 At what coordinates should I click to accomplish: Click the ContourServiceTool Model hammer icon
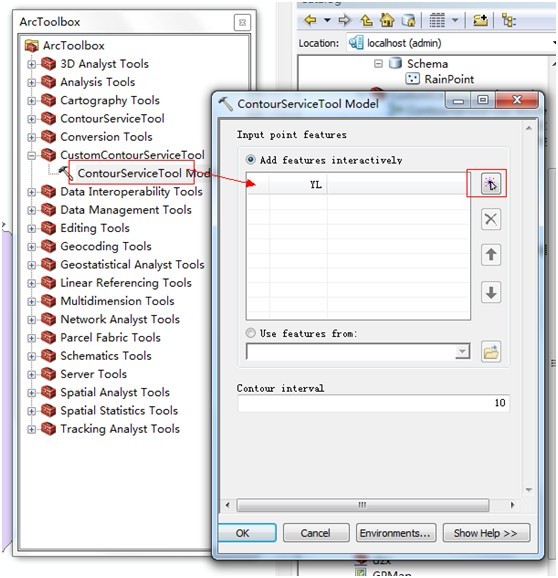(66, 173)
